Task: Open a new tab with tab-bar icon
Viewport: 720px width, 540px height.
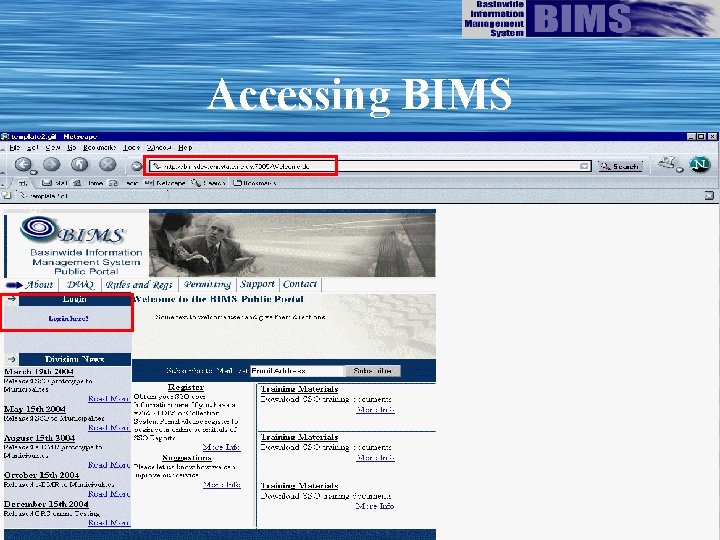Action: [6, 196]
